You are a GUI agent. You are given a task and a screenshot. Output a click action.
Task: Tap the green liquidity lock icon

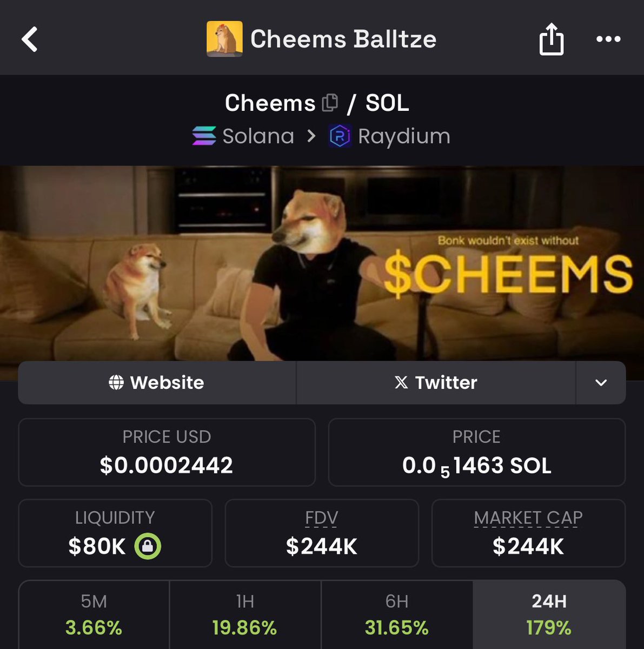coord(148,546)
